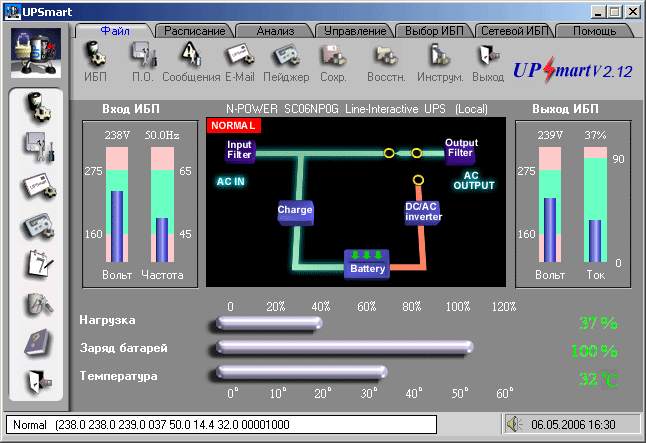Click the Input Filter block in diagram
The height and width of the screenshot is (443, 646).
[240, 151]
